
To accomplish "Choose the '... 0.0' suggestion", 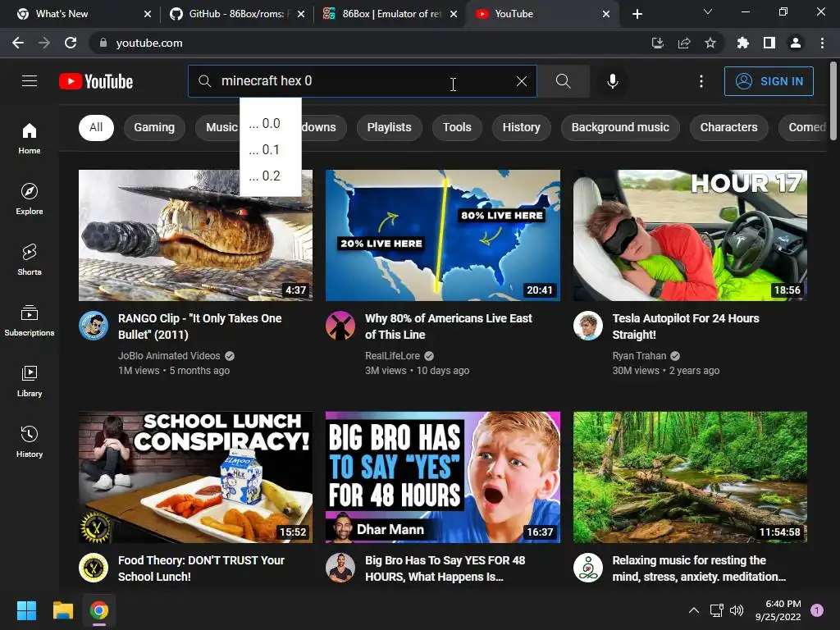I will [271, 123].
